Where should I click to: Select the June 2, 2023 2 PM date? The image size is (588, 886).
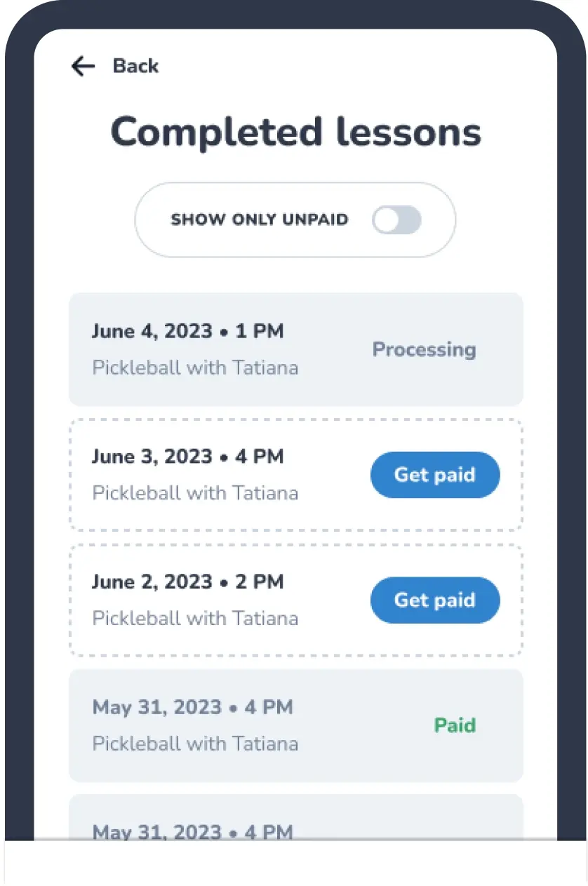[187, 582]
